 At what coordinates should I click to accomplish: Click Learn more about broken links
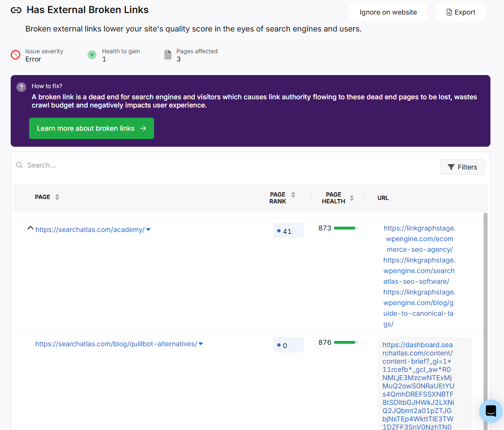(x=91, y=128)
